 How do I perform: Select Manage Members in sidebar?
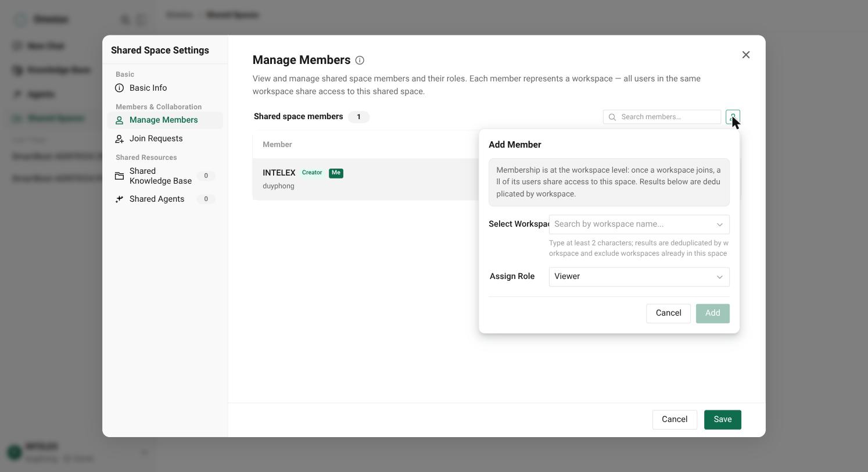point(165,120)
